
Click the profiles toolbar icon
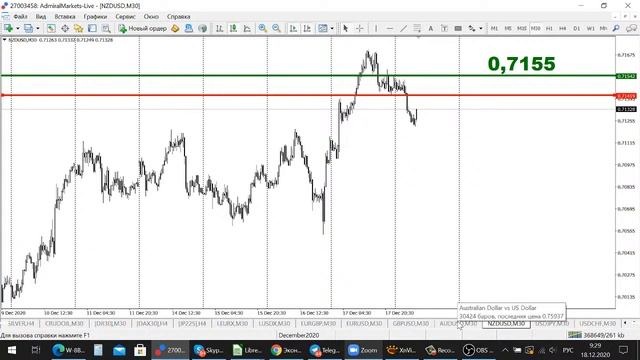point(28,28)
